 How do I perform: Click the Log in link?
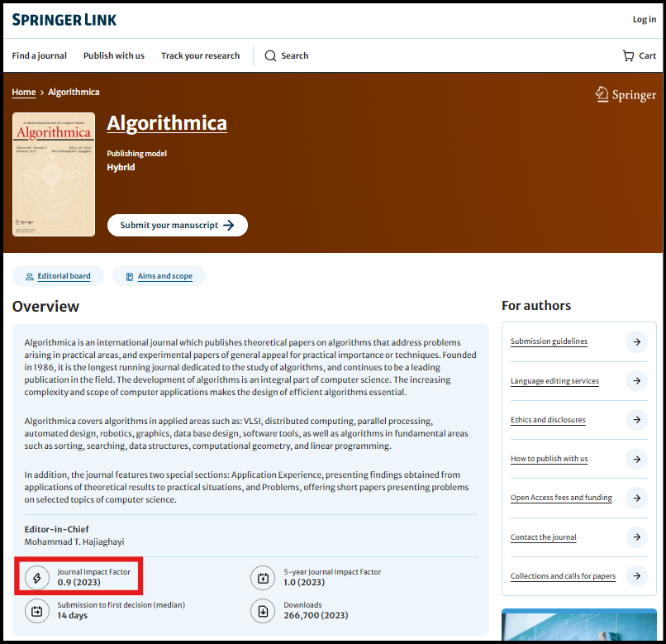pyautogui.click(x=645, y=20)
